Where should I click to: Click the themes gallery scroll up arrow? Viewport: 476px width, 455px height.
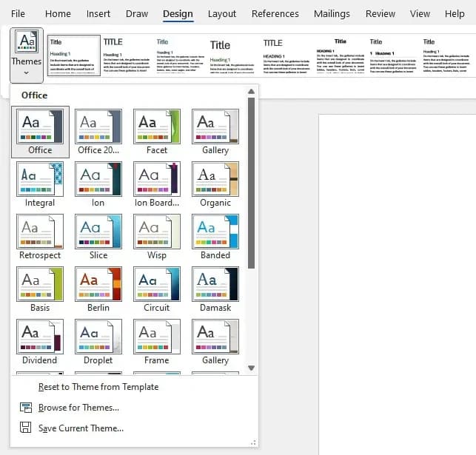pyautogui.click(x=251, y=91)
